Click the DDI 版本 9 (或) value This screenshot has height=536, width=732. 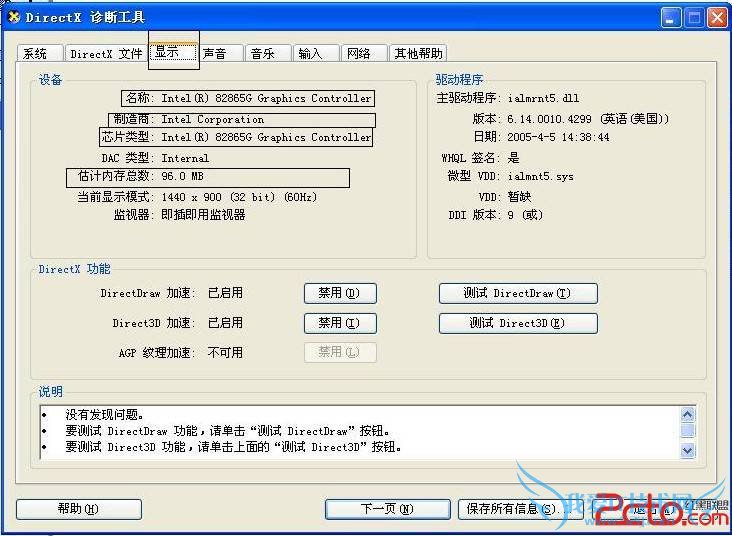(x=525, y=215)
